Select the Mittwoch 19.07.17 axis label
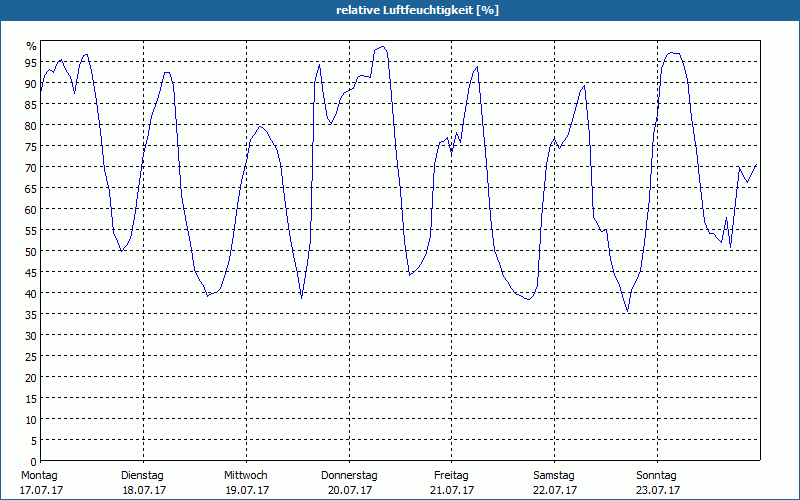The height and width of the screenshot is (500, 800). pos(246,483)
